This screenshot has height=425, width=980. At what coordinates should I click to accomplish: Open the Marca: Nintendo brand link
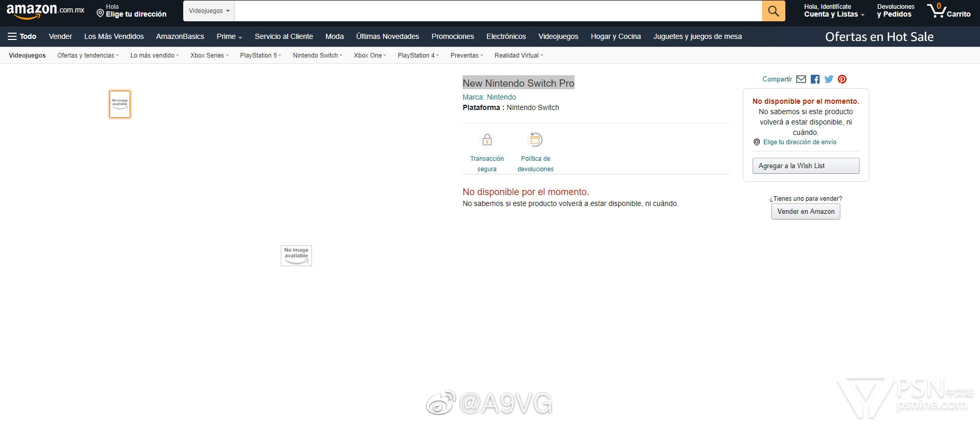click(489, 97)
